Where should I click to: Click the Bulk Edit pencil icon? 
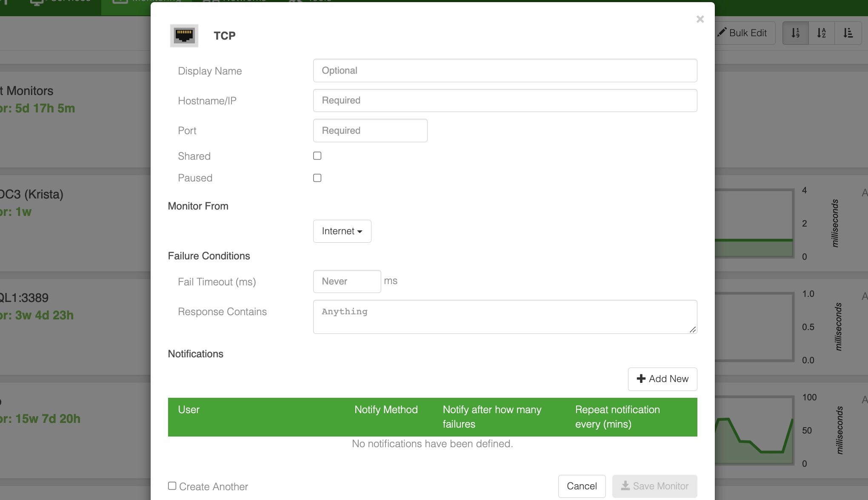coord(722,32)
